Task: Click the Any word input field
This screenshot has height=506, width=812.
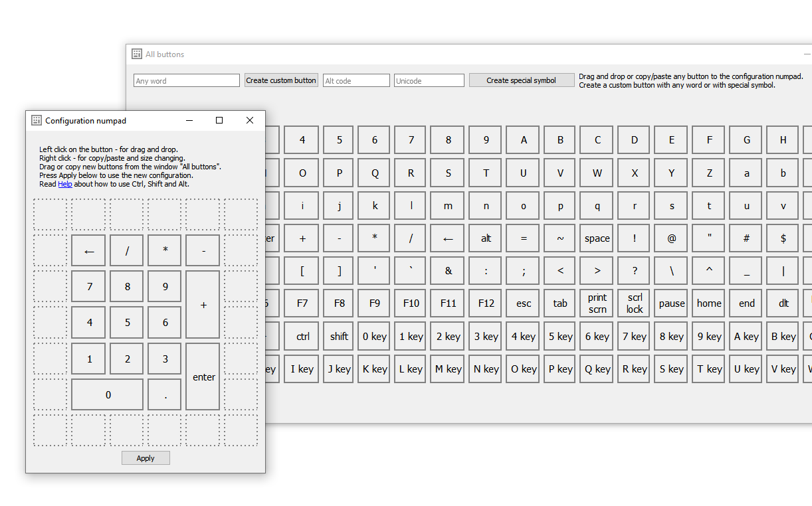Action: 187,81
